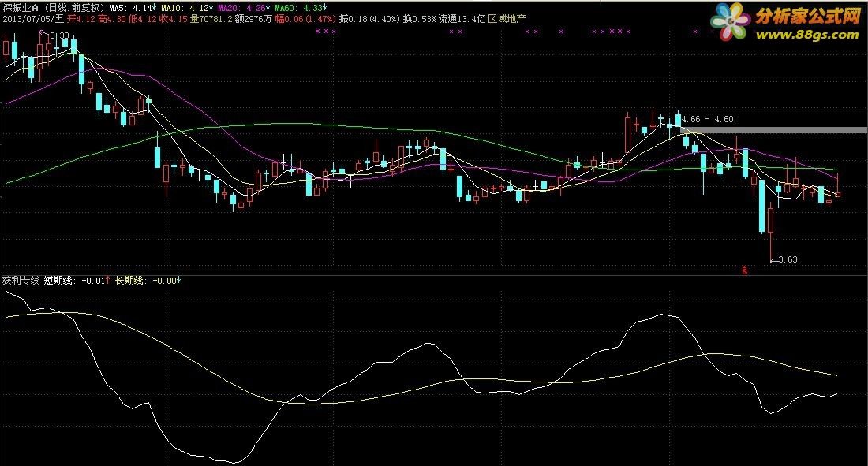Click the high price 高4.30
868x466 pixels.
point(112,19)
